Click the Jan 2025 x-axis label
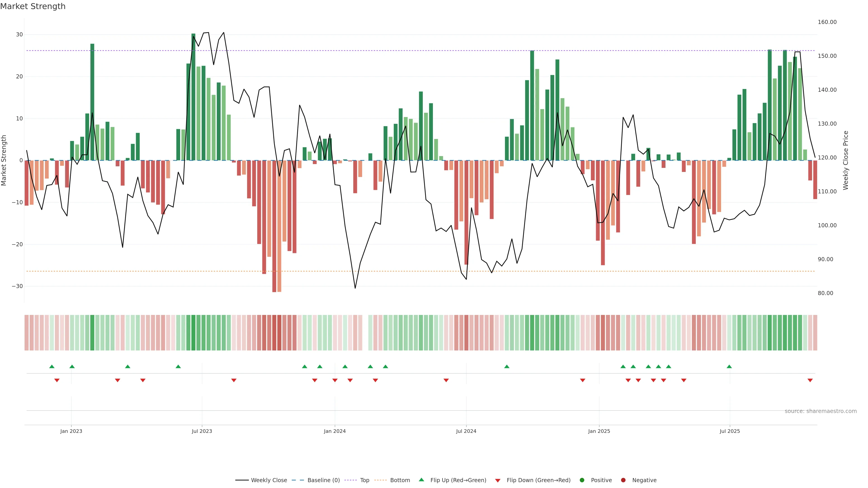This screenshot has height=488, width=868. tap(599, 431)
